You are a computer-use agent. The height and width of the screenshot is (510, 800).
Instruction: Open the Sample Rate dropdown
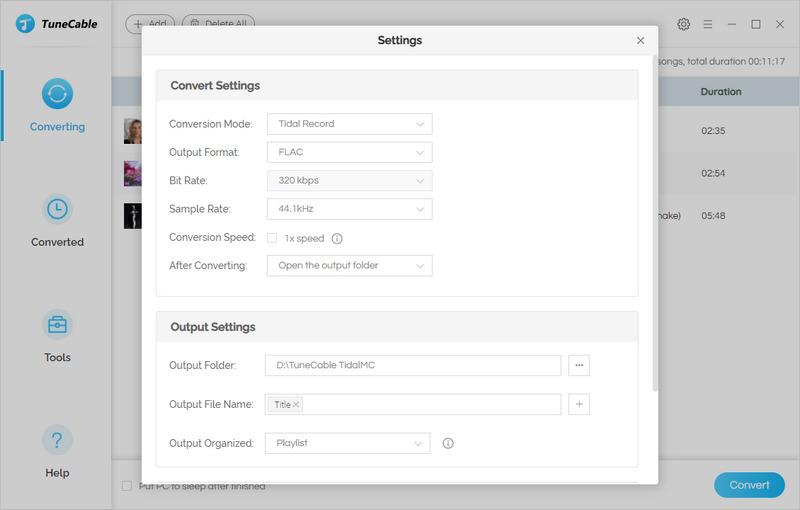tap(349, 209)
